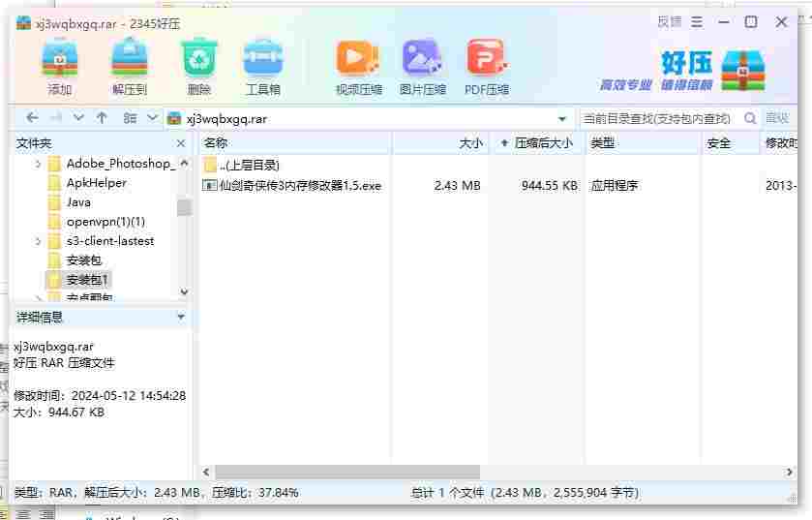Screen dimensions: 812x520
Task: Select the openvpn(1)(1) folder
Action: pyautogui.click(x=105, y=222)
